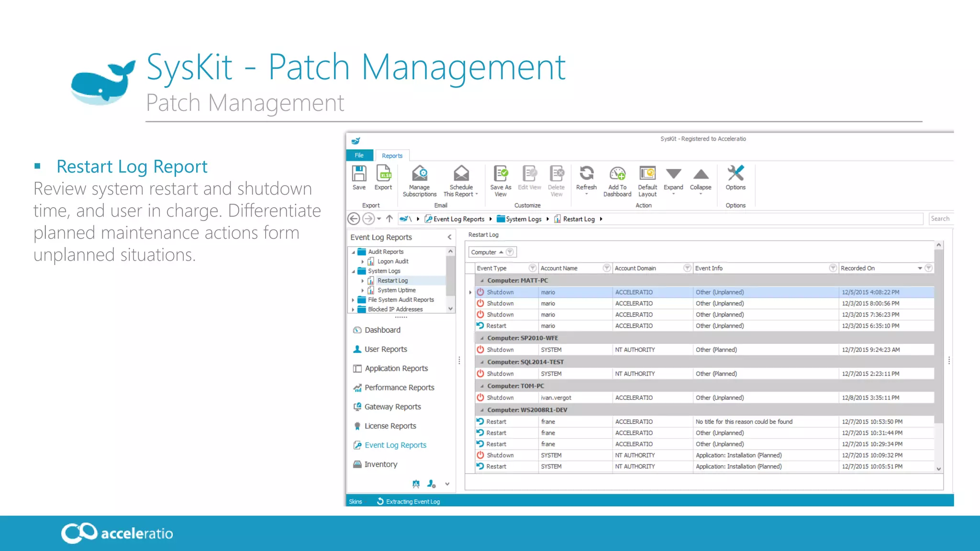This screenshot has width=980, height=551.
Task: Open Inventory section
Action: tap(380, 464)
